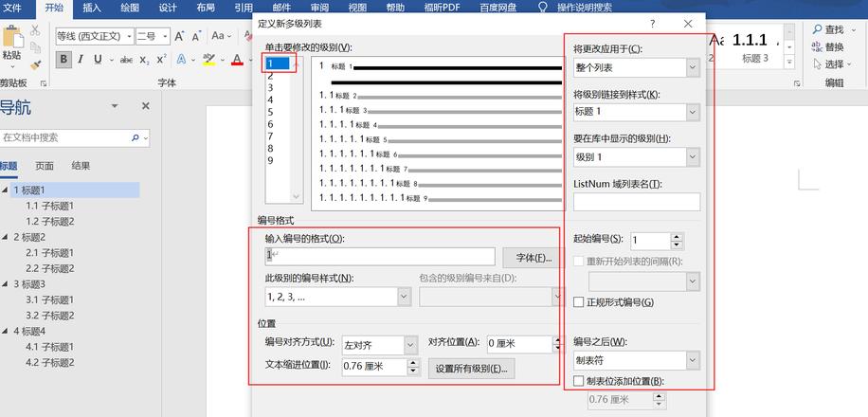Apply red font color
Screen dimensions: 868x417
pos(238,60)
